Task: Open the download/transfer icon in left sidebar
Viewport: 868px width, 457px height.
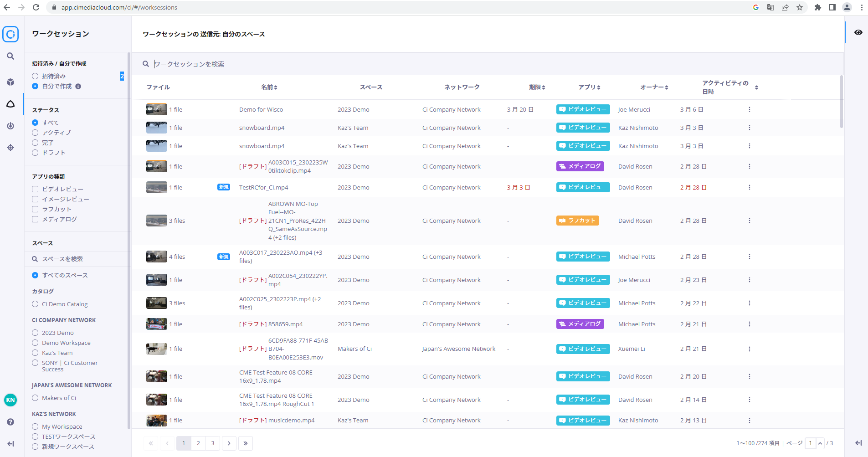Action: (10, 126)
